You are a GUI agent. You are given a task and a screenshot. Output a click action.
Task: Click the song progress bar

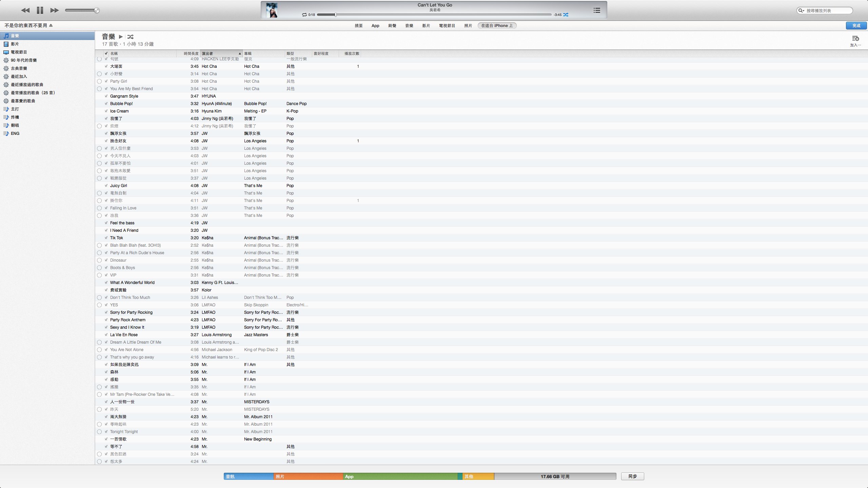434,15
